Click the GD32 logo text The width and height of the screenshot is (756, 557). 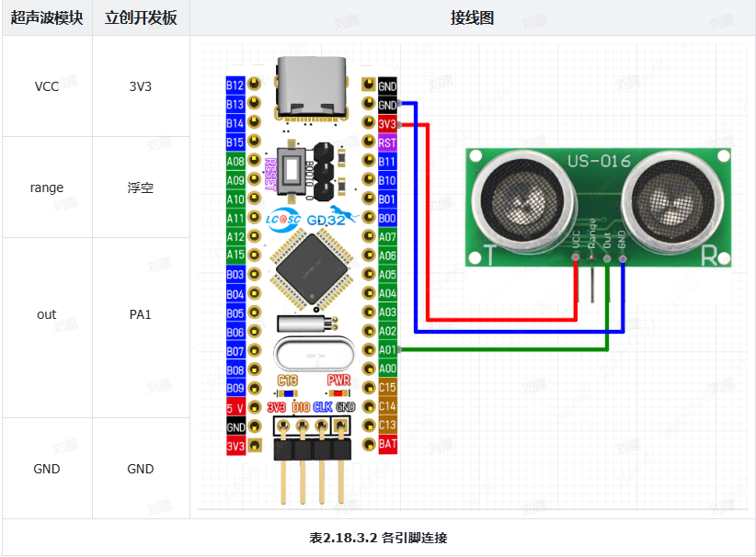click(x=326, y=221)
